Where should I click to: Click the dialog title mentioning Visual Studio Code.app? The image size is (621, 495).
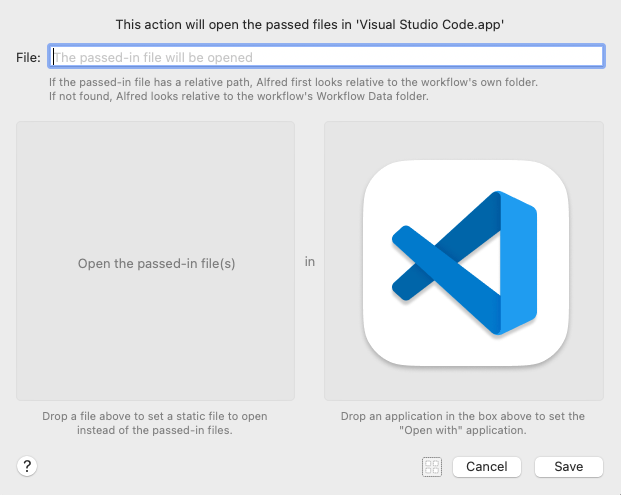310,25
